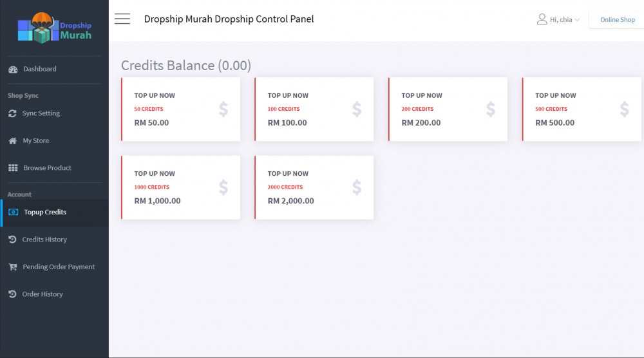Open the Online Shop link
This screenshot has width=644, height=358.
click(x=617, y=20)
